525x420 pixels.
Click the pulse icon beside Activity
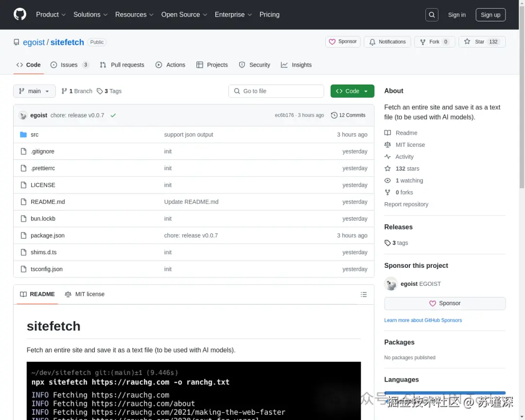tap(388, 157)
